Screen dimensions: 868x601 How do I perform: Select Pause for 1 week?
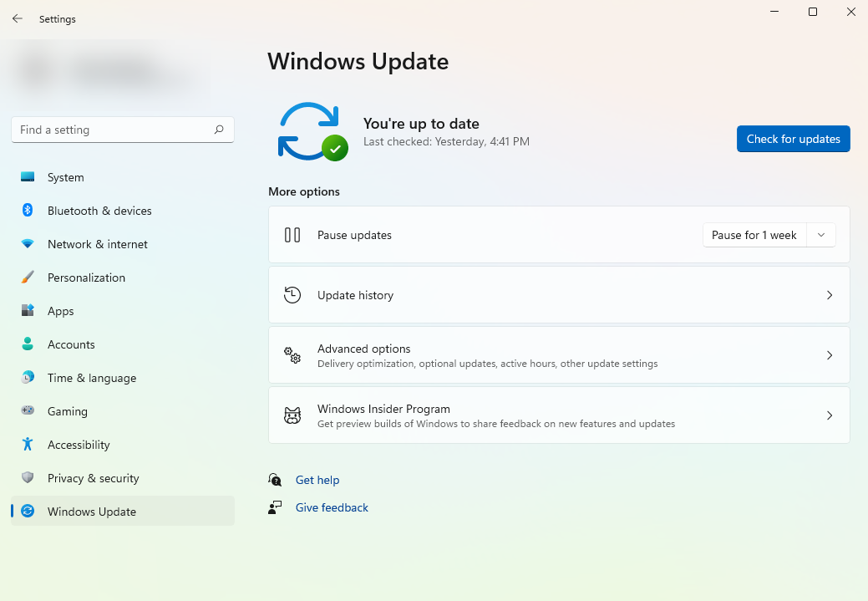(x=754, y=235)
